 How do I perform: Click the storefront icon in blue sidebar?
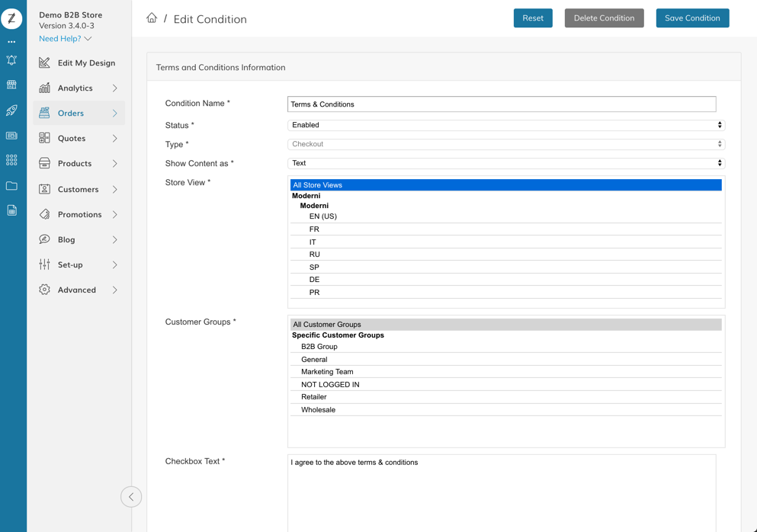11,85
